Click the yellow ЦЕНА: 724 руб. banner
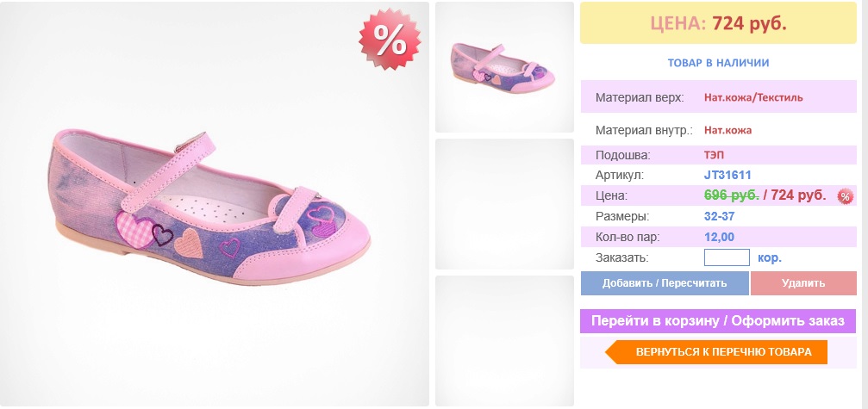 pos(718,23)
